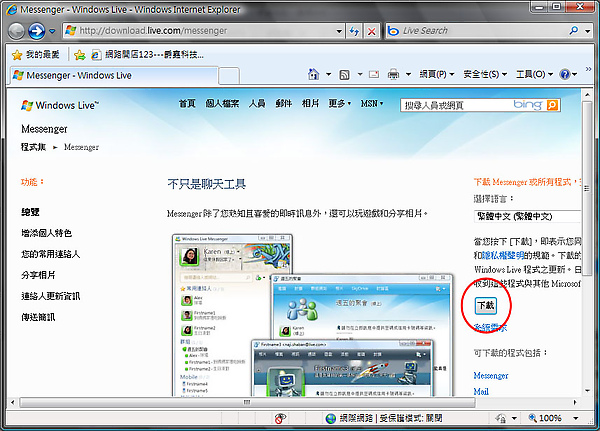Viewport: 600px width, 431px height.
Task: Open the 100% zoom level dropdown arrow
Action: point(576,418)
